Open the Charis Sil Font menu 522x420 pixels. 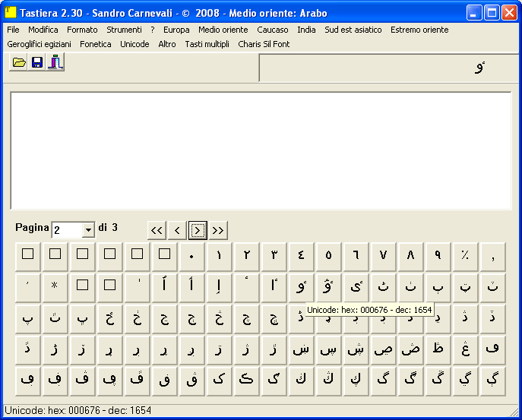coord(264,44)
